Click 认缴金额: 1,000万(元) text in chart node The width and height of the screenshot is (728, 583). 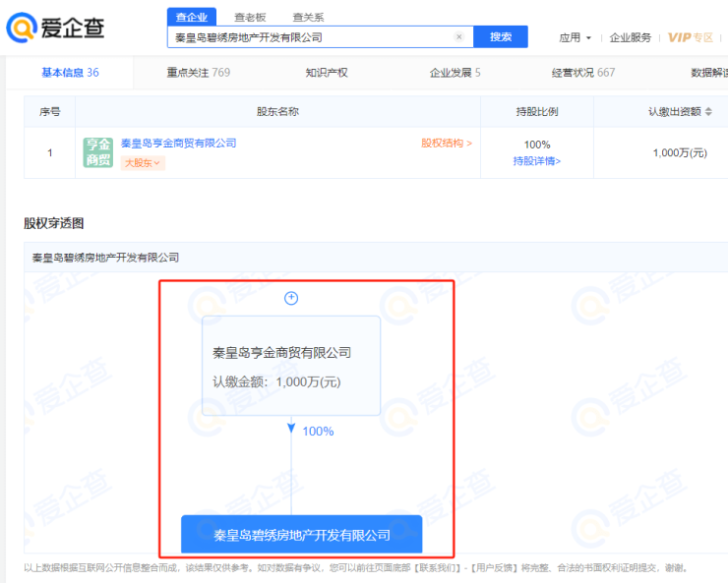point(276,382)
